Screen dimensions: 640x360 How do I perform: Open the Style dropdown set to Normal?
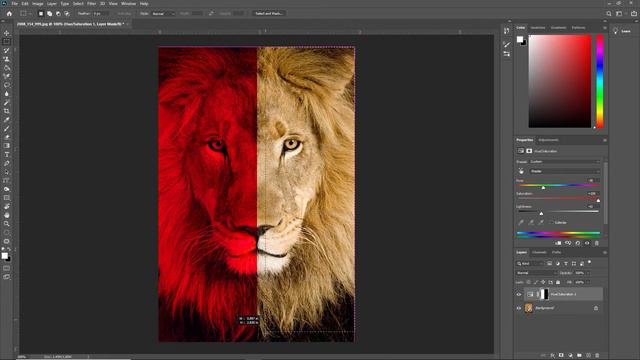pyautogui.click(x=163, y=13)
